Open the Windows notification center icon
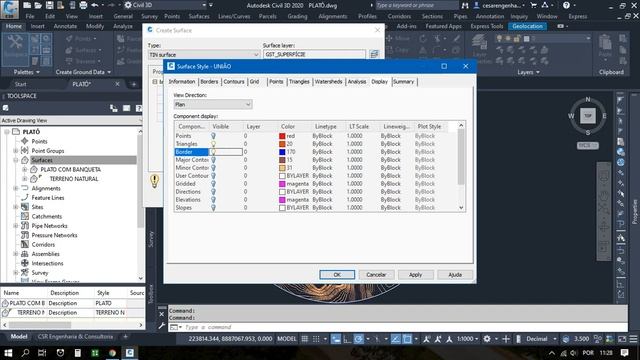This screenshot has height=360, width=640. 624,353
